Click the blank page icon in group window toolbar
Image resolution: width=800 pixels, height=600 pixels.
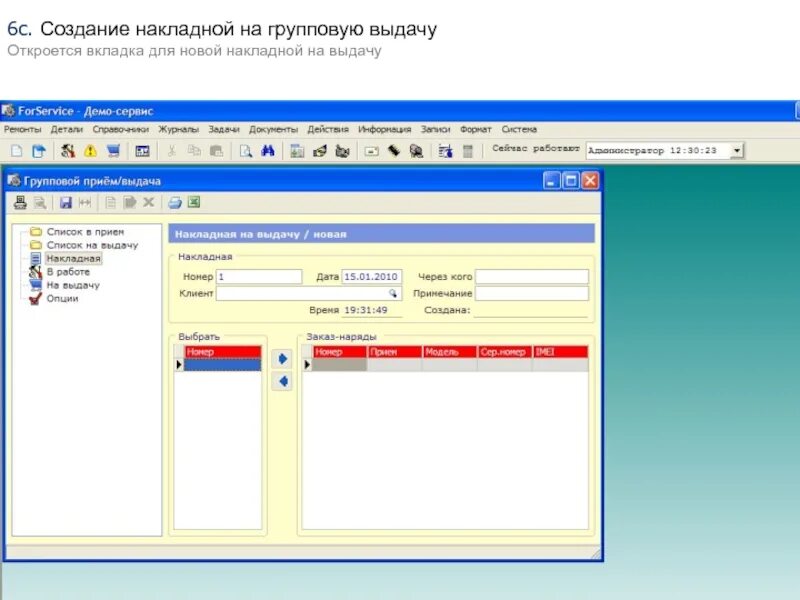pyautogui.click(x=110, y=203)
